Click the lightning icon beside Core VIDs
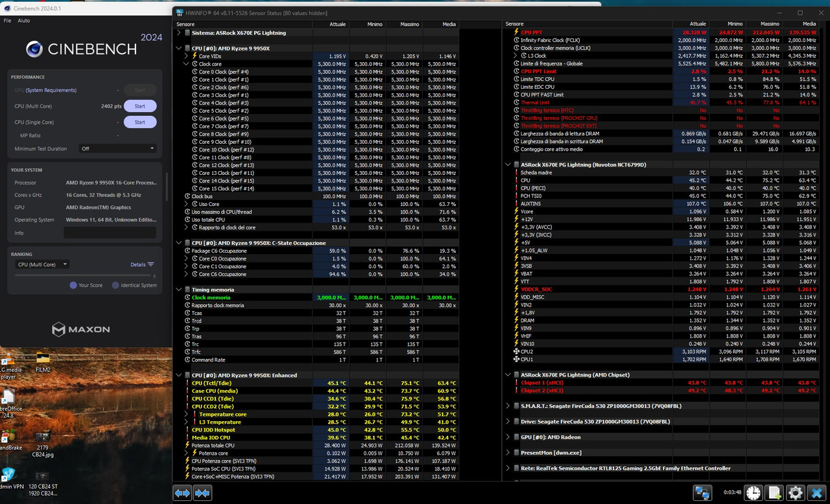 [194, 56]
